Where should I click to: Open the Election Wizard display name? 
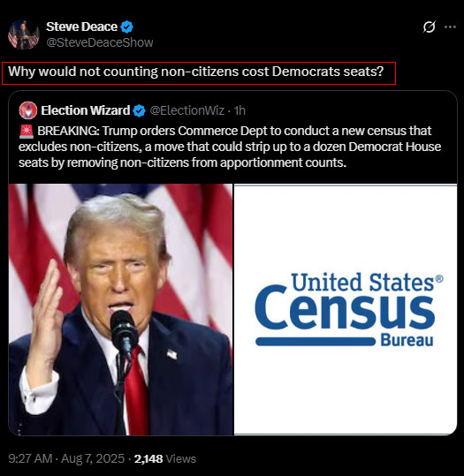coord(86,110)
